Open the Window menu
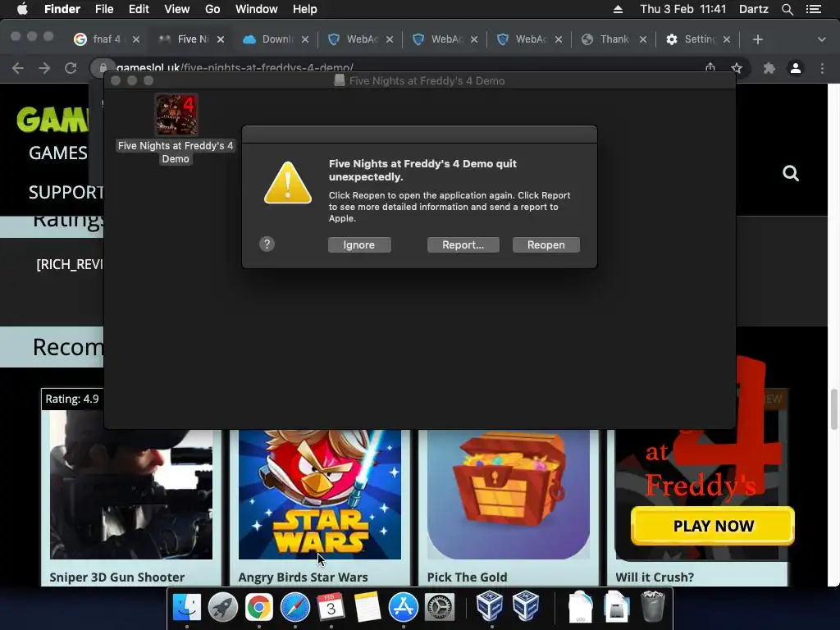 tap(256, 9)
